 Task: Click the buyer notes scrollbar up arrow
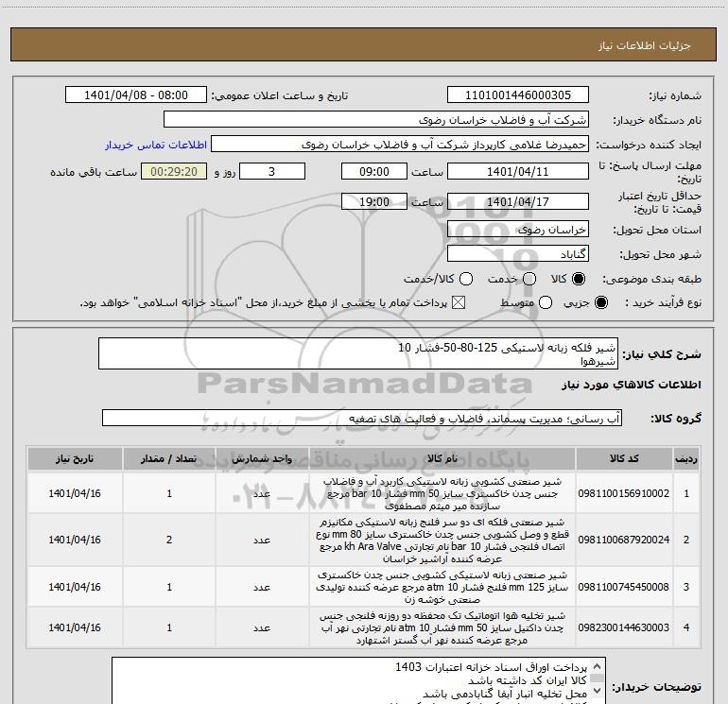coord(598,666)
